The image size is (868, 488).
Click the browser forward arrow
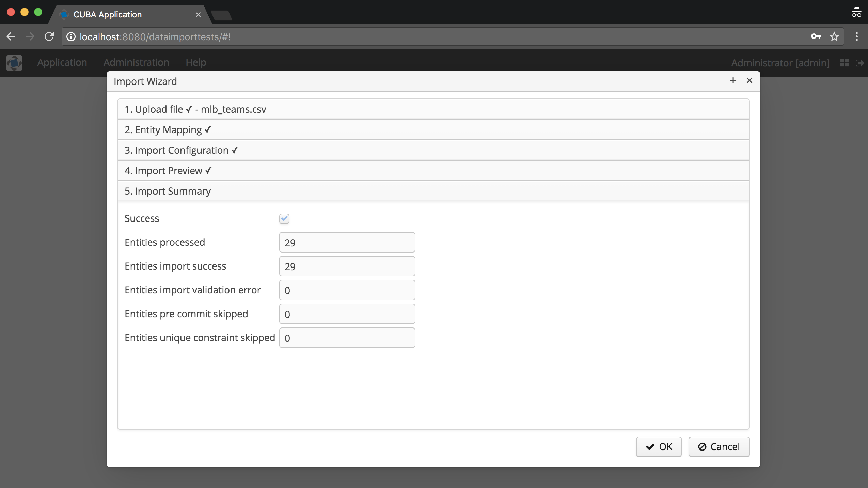pos(30,36)
